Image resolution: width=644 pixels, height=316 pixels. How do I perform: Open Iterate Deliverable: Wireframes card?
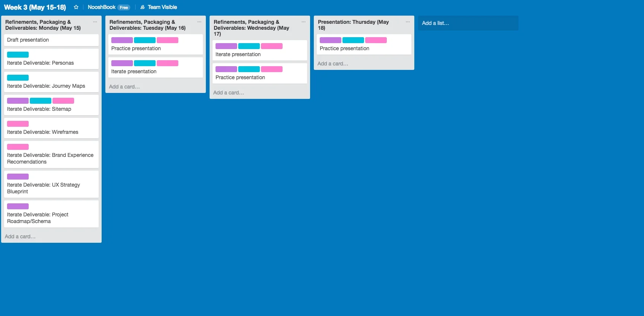(51, 128)
